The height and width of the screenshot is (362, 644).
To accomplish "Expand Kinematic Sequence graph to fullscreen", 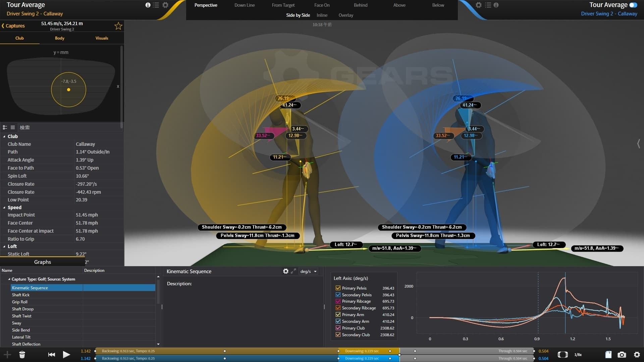I will coord(293,271).
